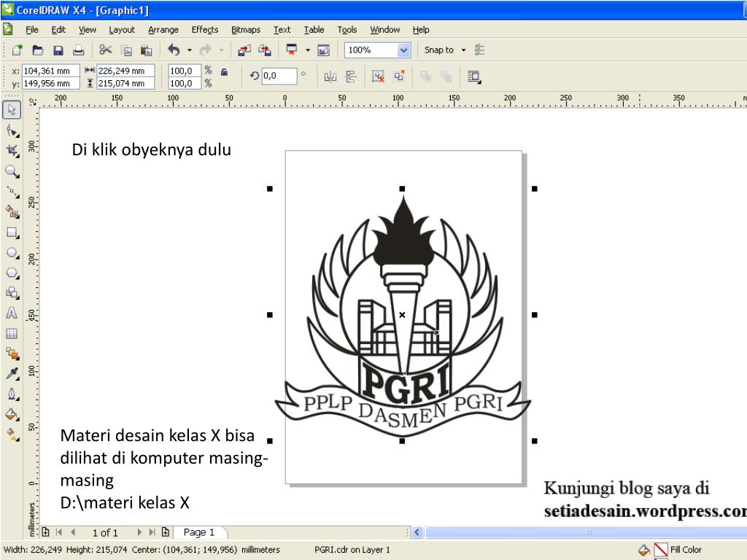Click the Fill Color swatch in status bar
The image size is (747, 560).
pos(661,550)
